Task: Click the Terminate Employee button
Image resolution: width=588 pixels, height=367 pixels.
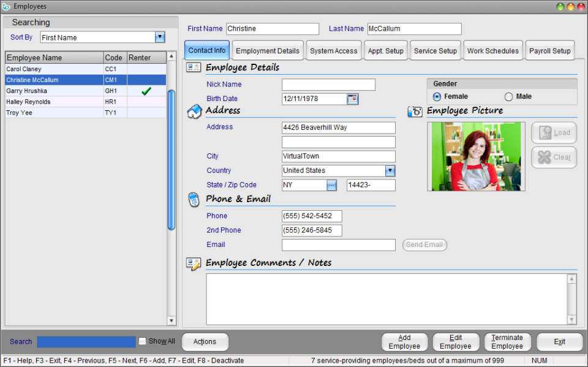Action: click(x=507, y=342)
